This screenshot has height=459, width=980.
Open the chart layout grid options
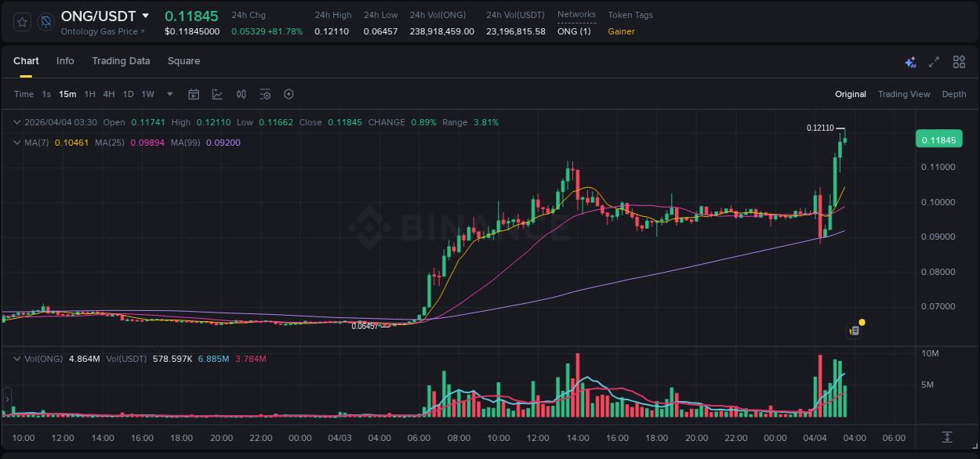958,61
